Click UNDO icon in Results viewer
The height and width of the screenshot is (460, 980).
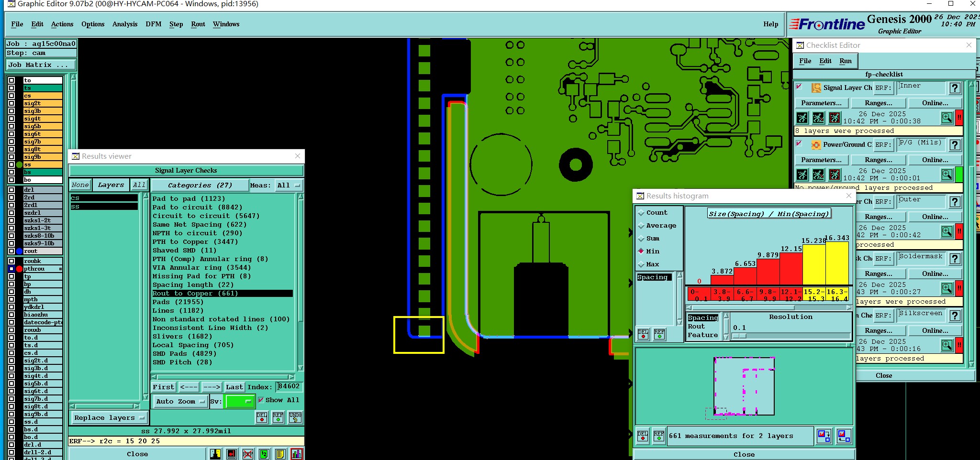[x=295, y=417]
